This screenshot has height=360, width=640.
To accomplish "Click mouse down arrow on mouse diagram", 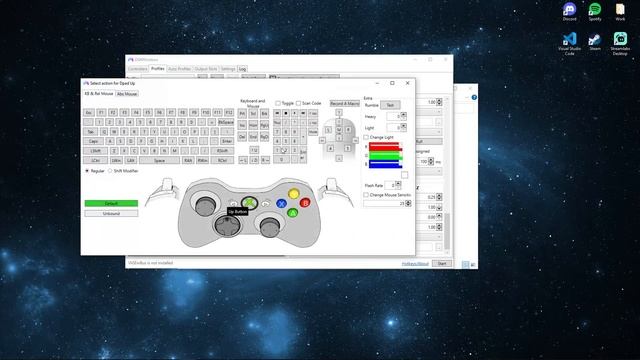I will pyautogui.click(x=339, y=158).
